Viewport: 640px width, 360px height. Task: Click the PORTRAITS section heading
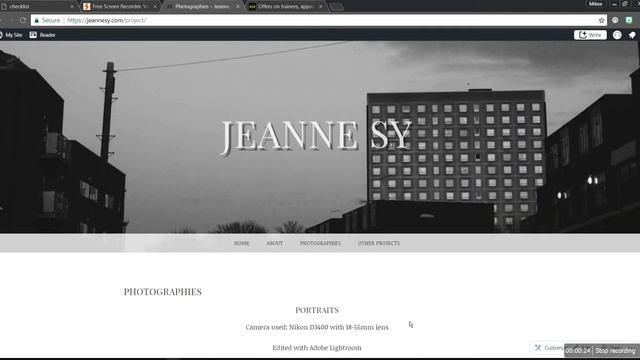(317, 310)
